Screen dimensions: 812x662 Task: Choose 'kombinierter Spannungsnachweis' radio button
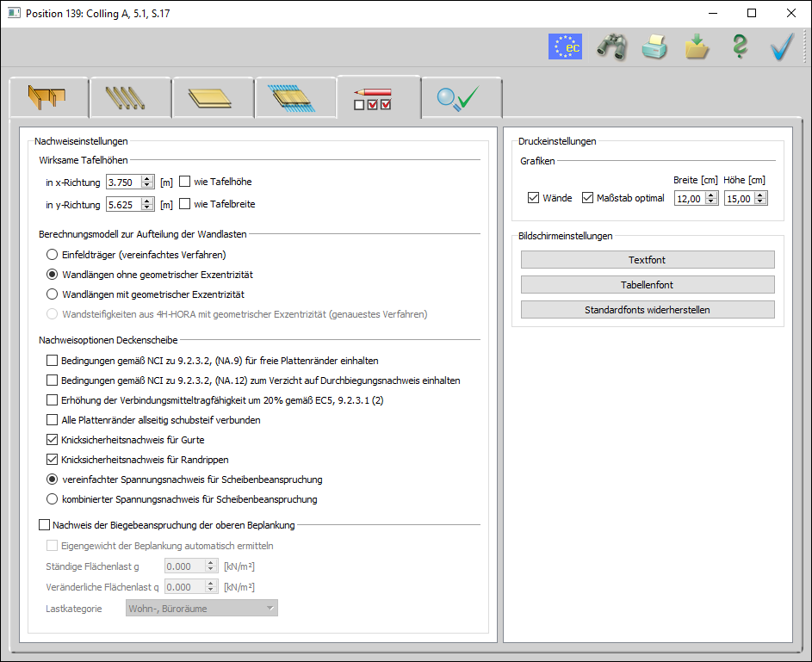coord(53,499)
